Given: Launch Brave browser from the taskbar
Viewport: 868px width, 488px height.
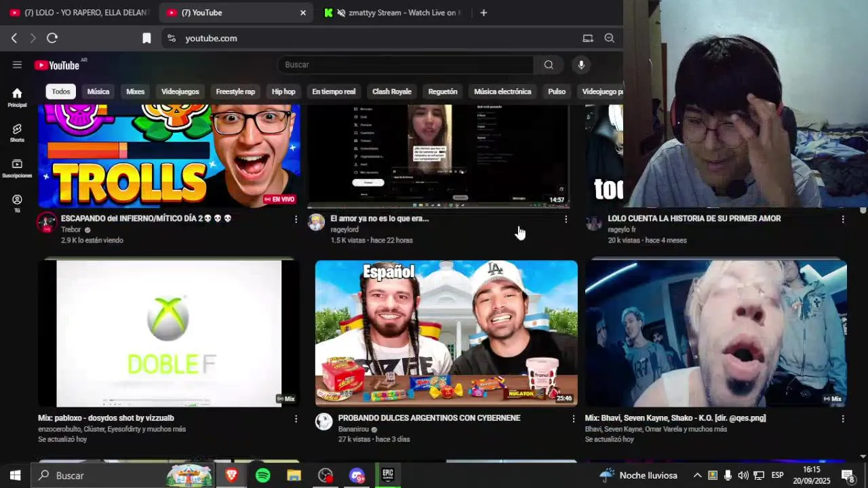Looking at the screenshot, I should tap(231, 475).
